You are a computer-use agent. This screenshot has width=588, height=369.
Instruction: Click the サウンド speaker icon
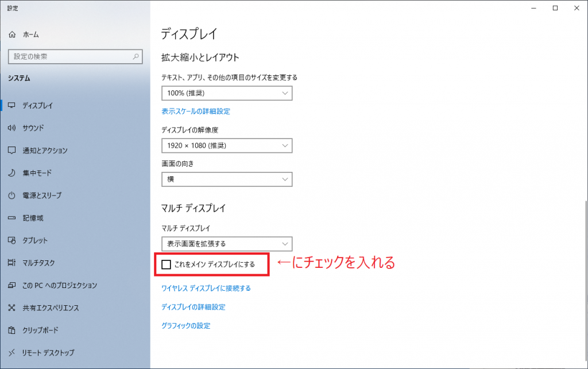pyautogui.click(x=12, y=128)
